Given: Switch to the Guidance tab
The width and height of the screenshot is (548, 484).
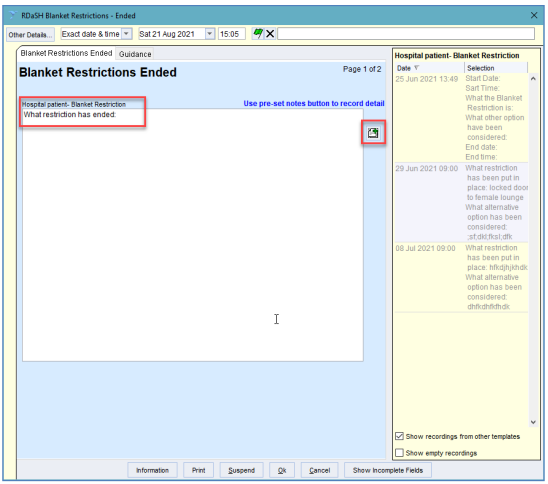Looking at the screenshot, I should 135,54.
